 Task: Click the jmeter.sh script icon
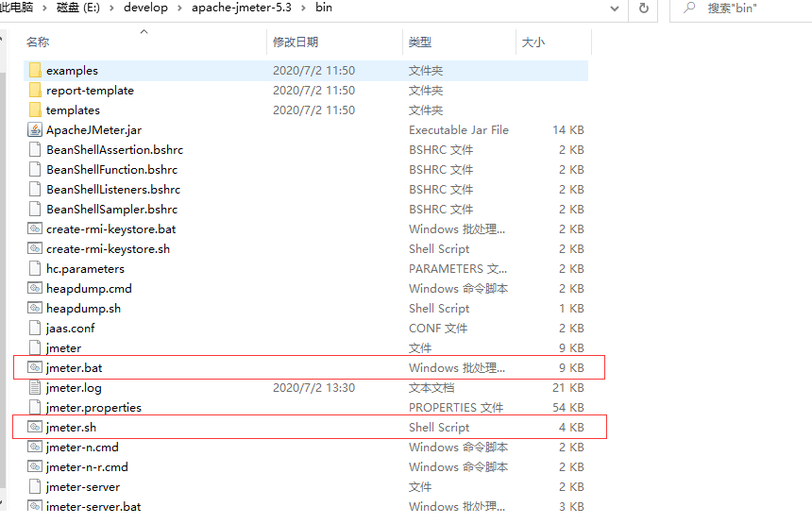[x=35, y=427]
